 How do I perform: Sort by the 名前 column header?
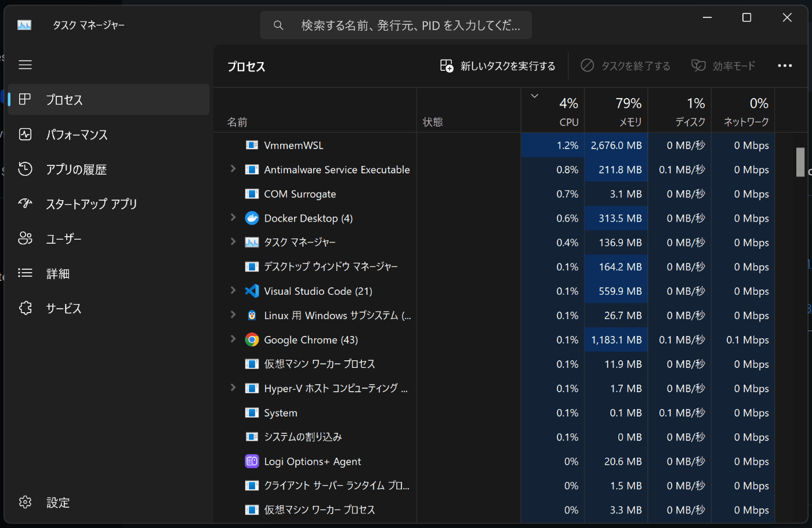315,111
